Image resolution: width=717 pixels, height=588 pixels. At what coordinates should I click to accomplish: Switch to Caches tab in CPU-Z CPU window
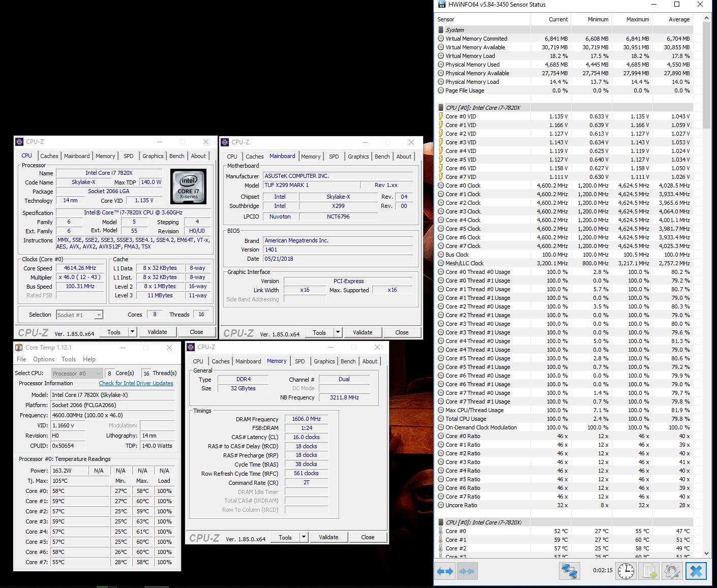click(x=49, y=156)
